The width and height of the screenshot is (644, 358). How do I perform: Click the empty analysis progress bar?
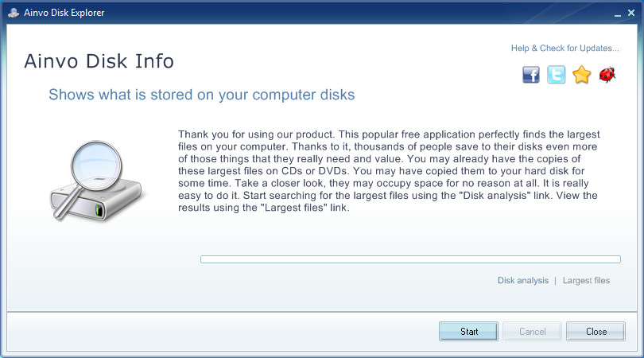(x=409, y=259)
